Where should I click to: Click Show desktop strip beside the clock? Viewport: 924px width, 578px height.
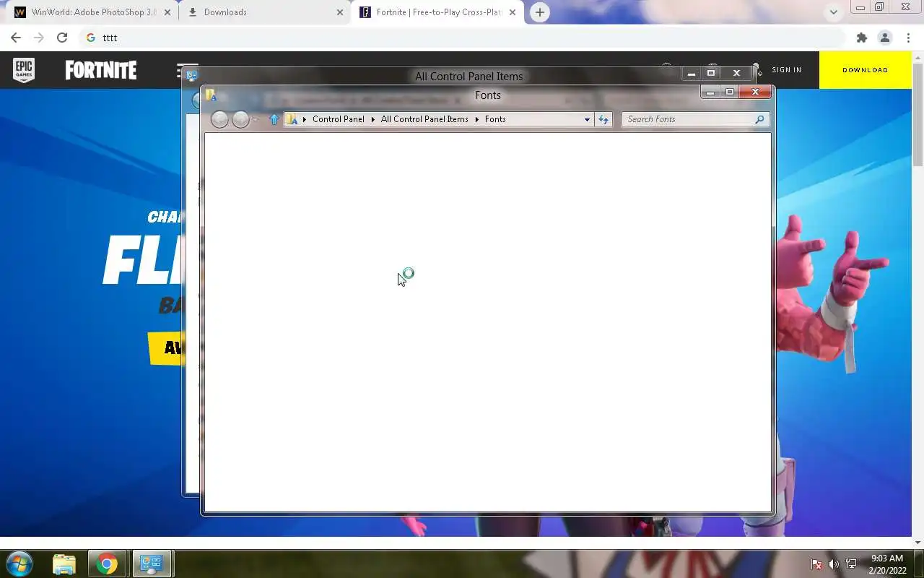point(918,564)
